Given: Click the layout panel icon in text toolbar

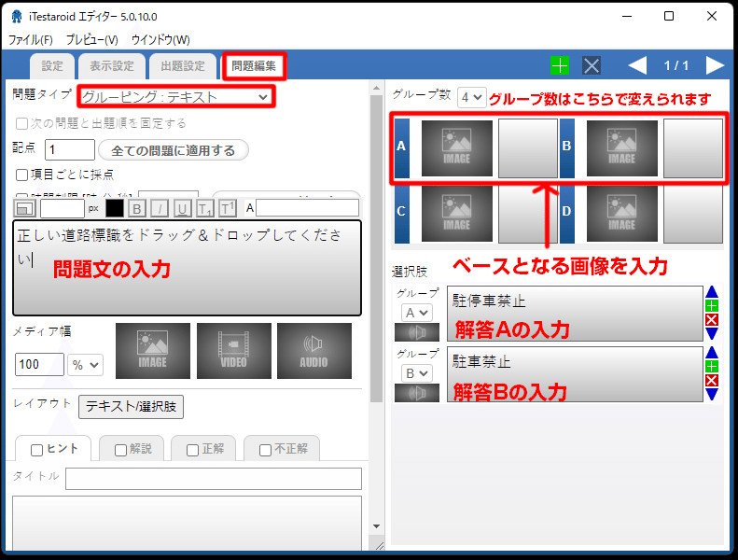Looking at the screenshot, I should pyautogui.click(x=24, y=208).
